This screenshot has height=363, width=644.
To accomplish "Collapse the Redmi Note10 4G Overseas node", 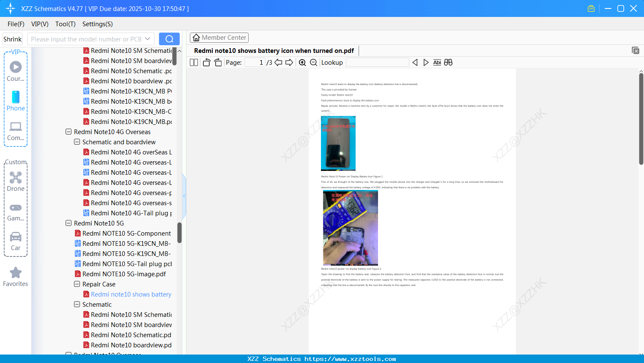I will tap(69, 132).
